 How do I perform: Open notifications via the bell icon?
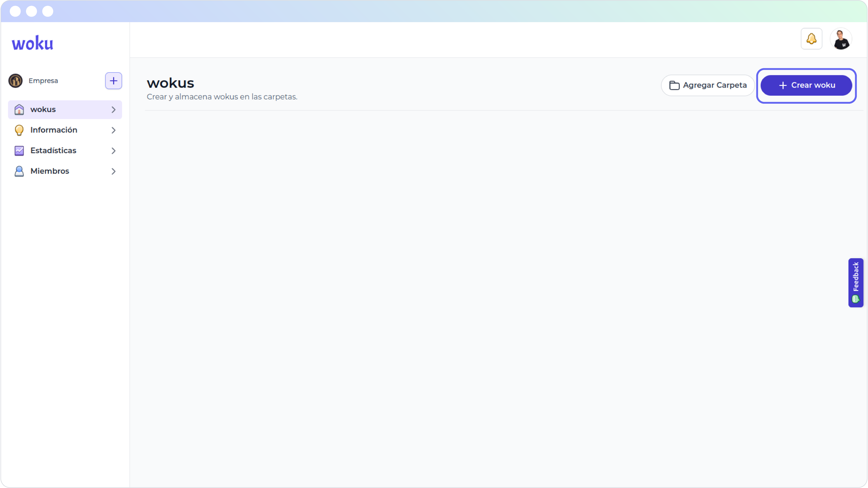(812, 38)
